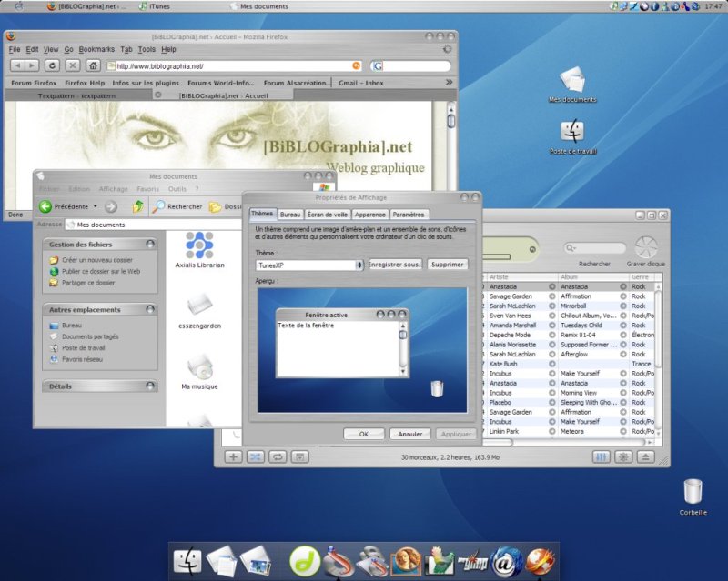
Task: Open the Firefox Tools menu
Action: pyautogui.click(x=147, y=49)
